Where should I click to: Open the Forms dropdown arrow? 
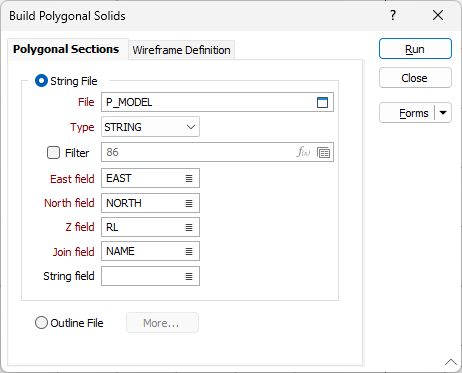[443, 113]
